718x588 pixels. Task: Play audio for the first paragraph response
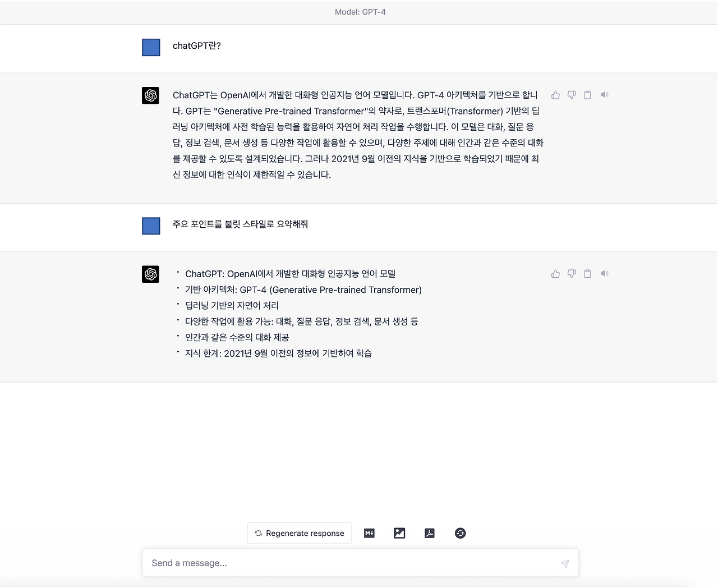pyautogui.click(x=604, y=95)
